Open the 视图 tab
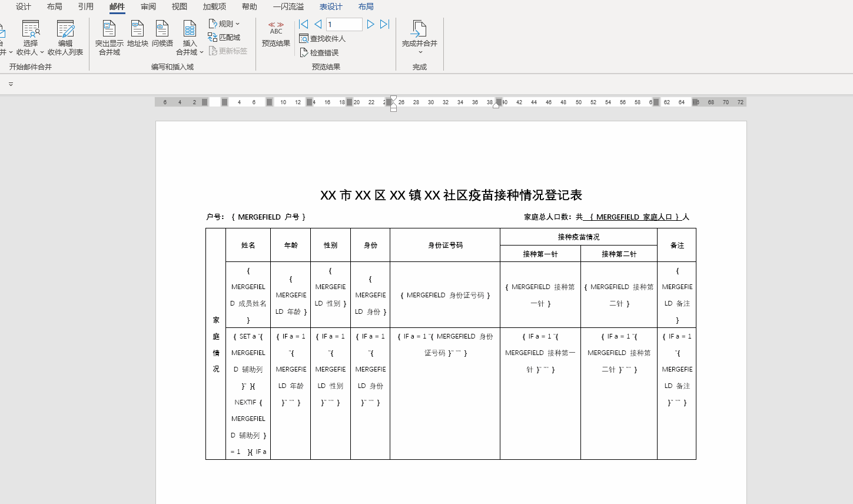 (180, 6)
